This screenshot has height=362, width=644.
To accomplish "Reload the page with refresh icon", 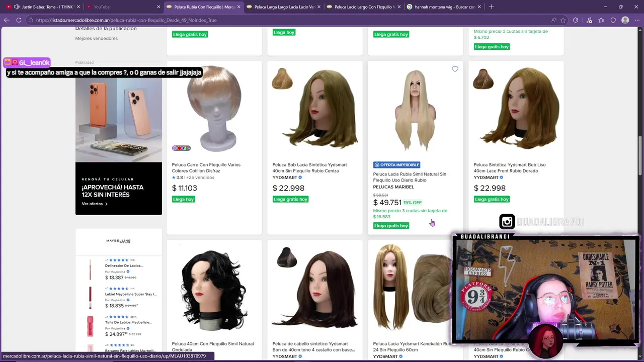I will tap(19, 20).
